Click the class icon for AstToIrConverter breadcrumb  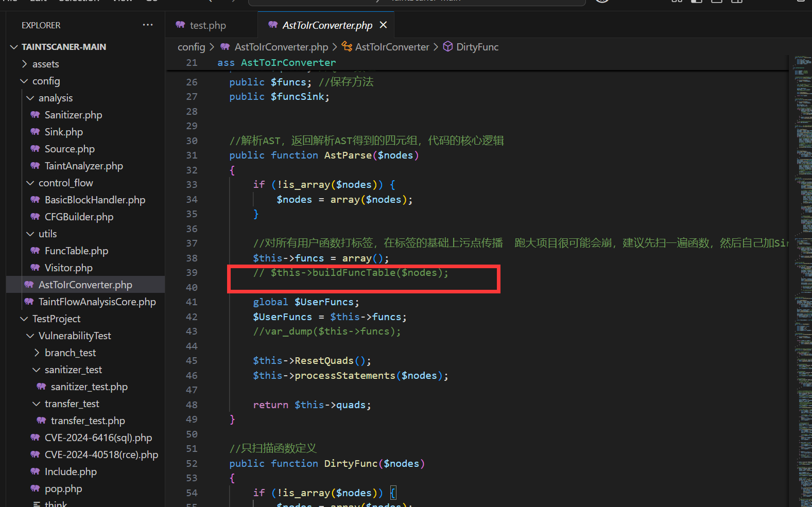point(347,47)
